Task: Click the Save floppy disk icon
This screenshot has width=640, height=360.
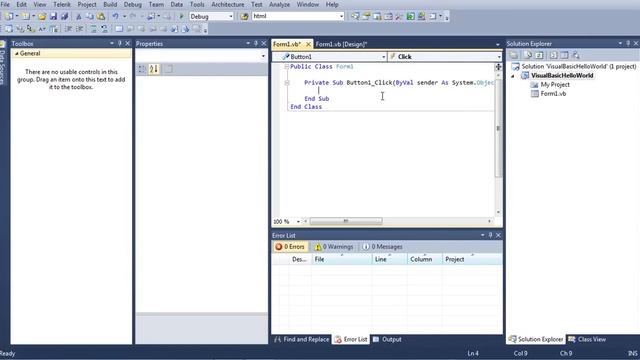Action: pos(53,16)
